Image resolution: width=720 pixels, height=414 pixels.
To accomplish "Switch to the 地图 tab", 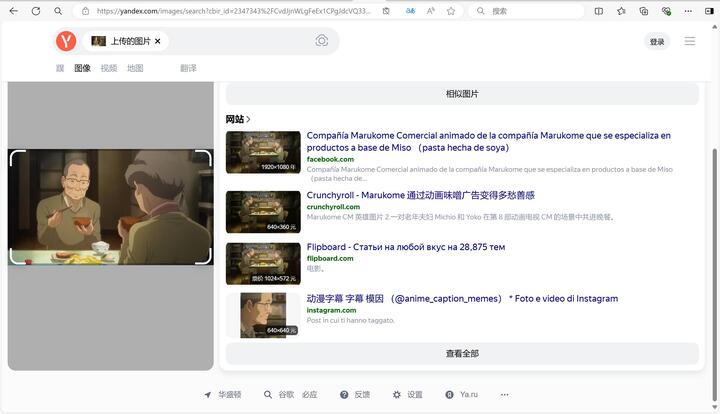I will click(x=135, y=68).
